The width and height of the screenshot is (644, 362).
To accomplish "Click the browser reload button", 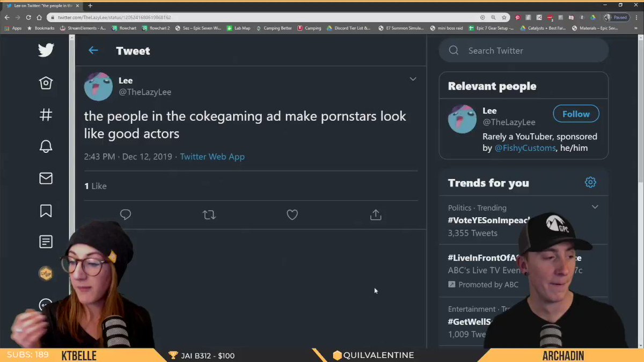I will pos(28,18).
